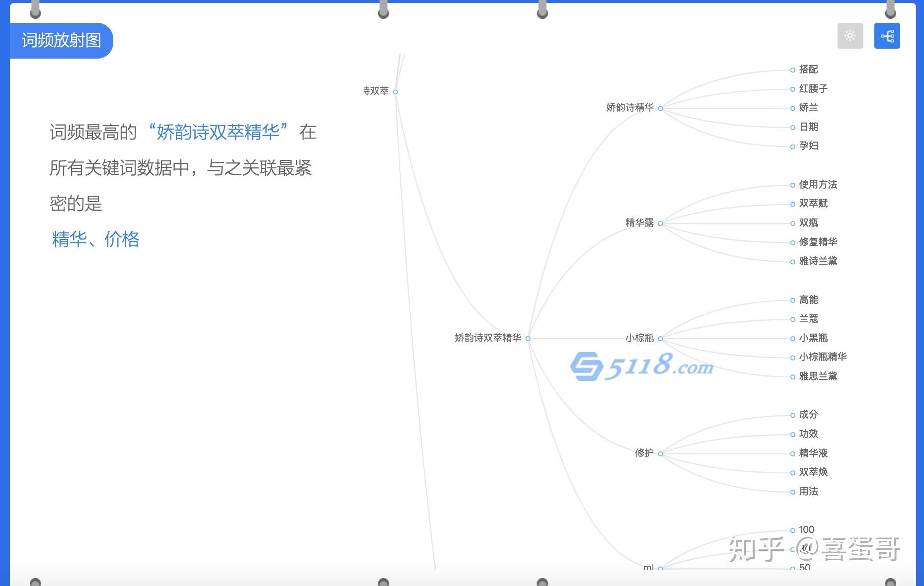The height and width of the screenshot is (586, 924).
Task: Collapse the 娇韵诗双萃精华 root node
Action: point(528,339)
